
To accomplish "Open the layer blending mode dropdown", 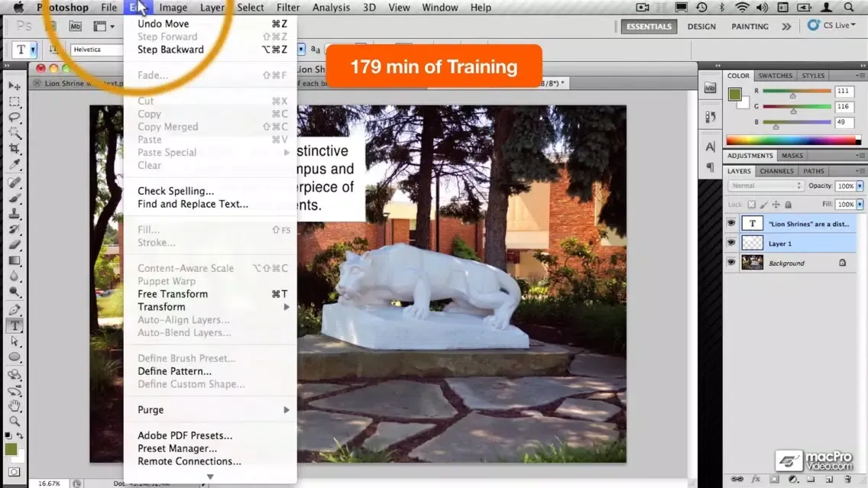I will pyautogui.click(x=766, y=186).
